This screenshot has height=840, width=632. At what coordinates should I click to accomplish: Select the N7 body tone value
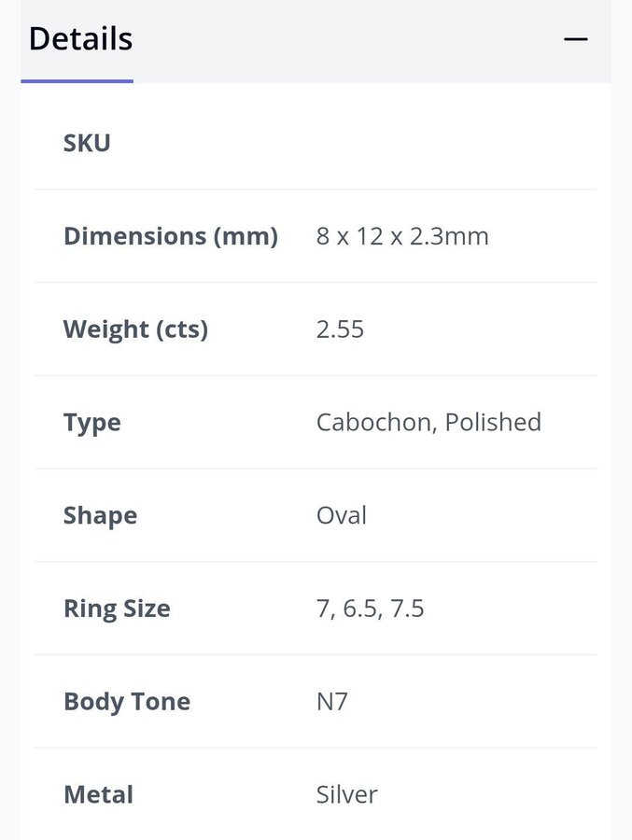332,702
